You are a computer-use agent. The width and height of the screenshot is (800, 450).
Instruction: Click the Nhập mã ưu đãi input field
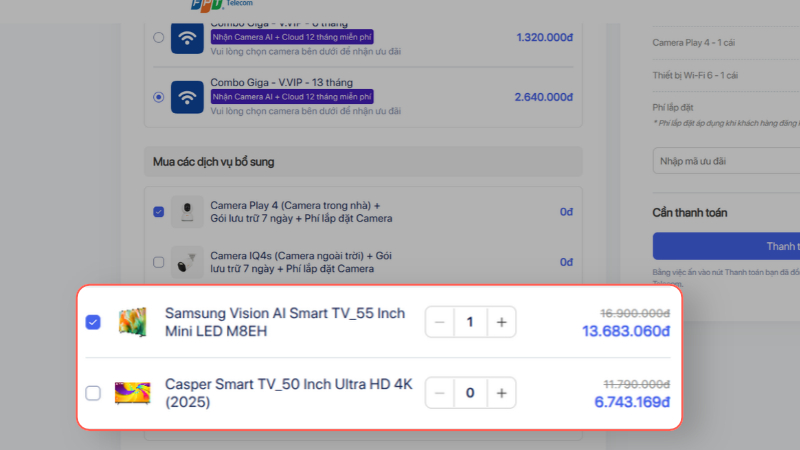pos(726,161)
